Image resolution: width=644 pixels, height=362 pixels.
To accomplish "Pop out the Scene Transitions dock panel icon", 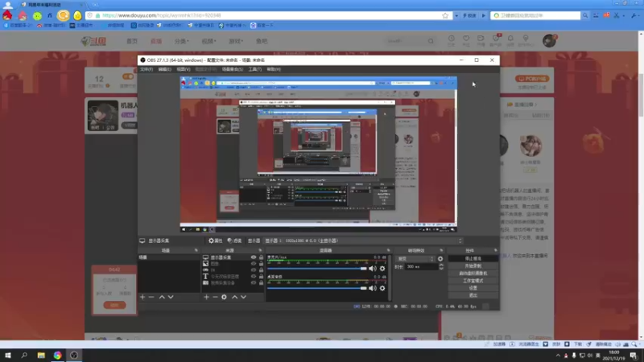I will (441, 250).
